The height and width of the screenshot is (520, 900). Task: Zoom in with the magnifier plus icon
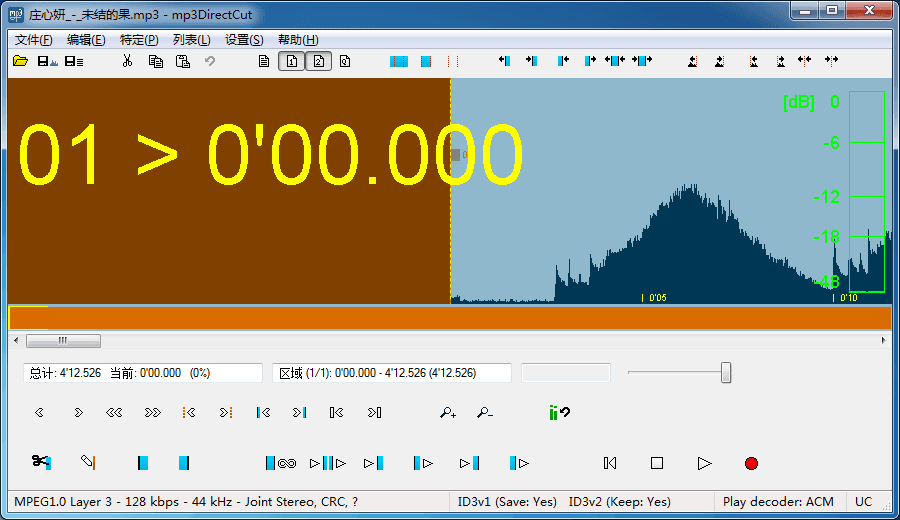click(448, 412)
